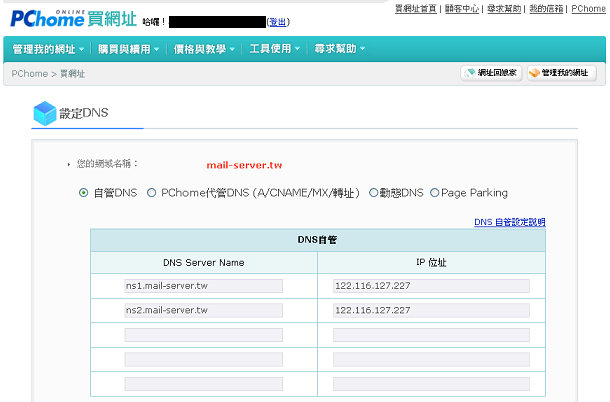Click the blue cube DNS settings icon
This screenshot has height=402, width=610.
click(45, 113)
